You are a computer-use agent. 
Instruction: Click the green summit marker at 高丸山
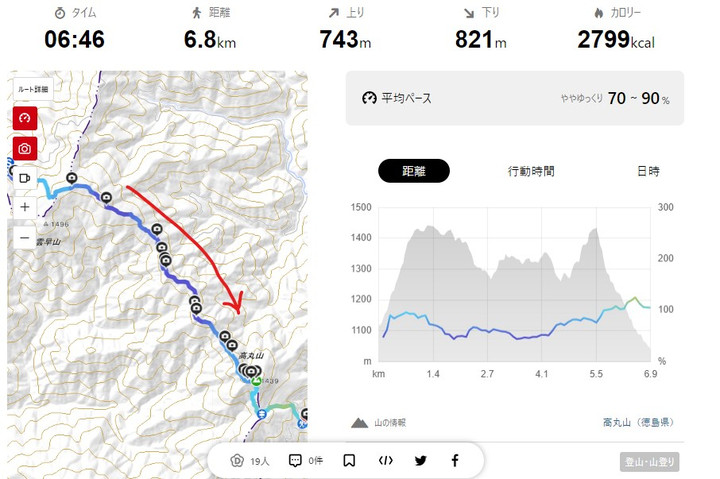click(x=255, y=381)
